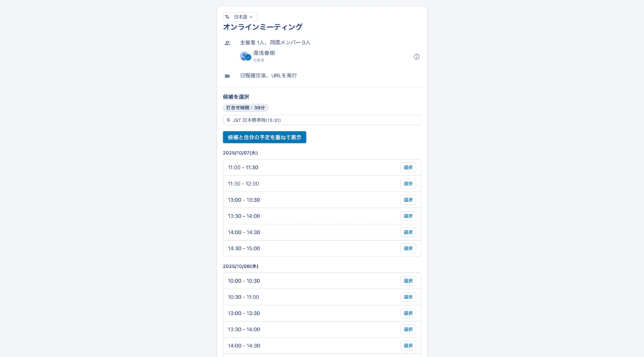
Task: Open the 日本語 language dropdown
Action: [240, 17]
